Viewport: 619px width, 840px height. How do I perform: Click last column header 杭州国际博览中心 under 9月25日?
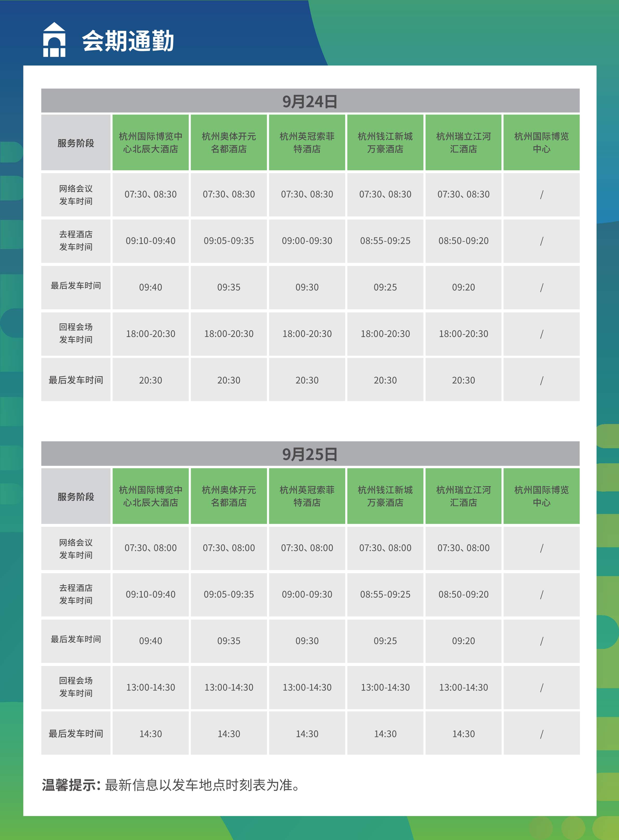(542, 496)
